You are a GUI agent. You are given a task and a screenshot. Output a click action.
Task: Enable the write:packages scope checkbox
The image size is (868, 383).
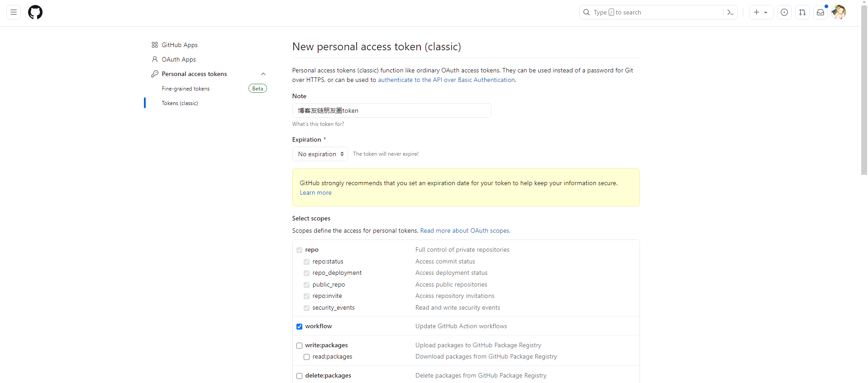pyautogui.click(x=299, y=345)
